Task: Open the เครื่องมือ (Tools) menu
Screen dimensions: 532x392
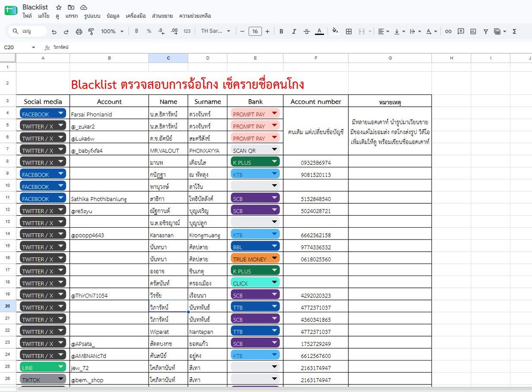Action: (x=136, y=16)
